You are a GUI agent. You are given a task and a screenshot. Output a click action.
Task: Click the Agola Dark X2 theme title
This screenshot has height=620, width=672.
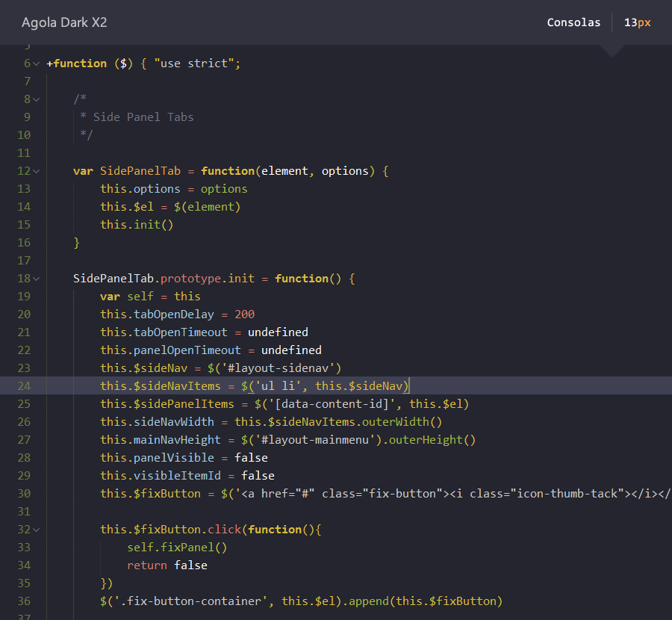click(x=64, y=22)
